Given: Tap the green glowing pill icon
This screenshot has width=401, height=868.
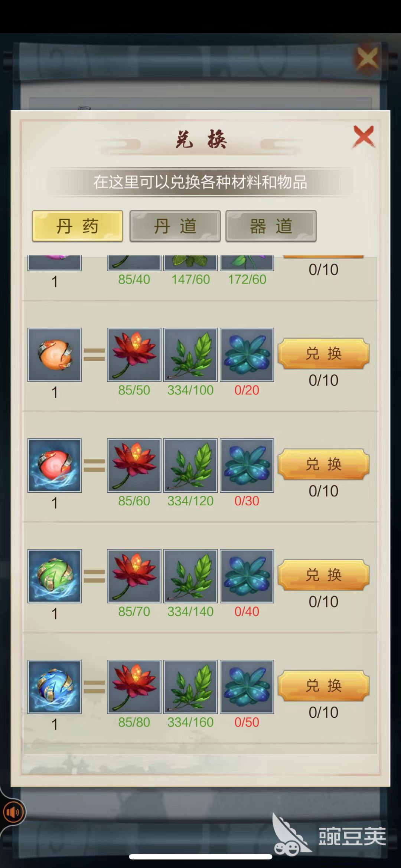Looking at the screenshot, I should tap(55, 576).
